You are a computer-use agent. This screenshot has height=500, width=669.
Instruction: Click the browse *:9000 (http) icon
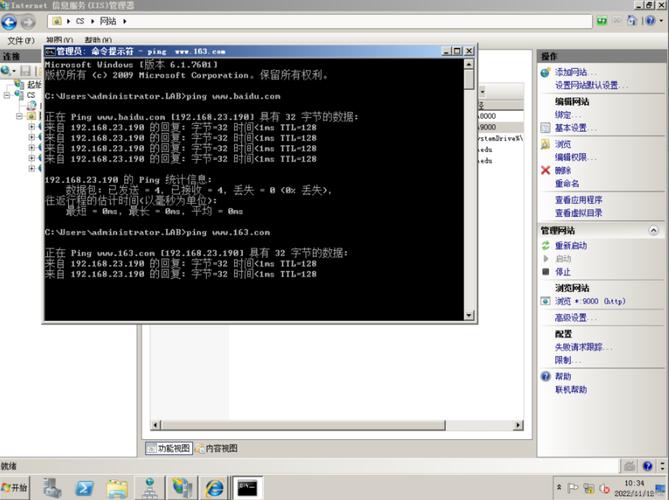(545, 301)
